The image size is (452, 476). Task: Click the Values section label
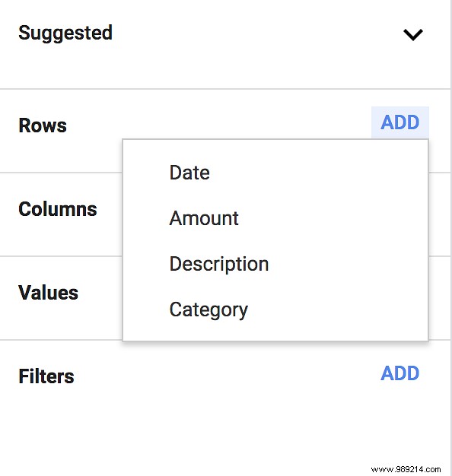[x=48, y=293]
